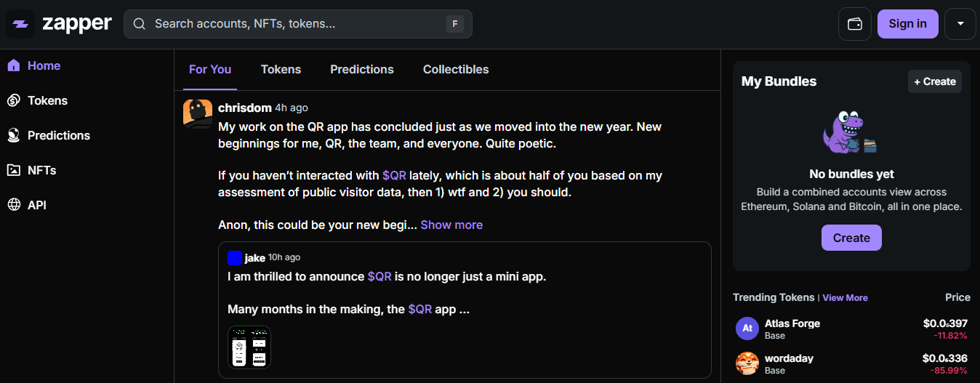Switch to the Predictions feed tab

point(362,69)
